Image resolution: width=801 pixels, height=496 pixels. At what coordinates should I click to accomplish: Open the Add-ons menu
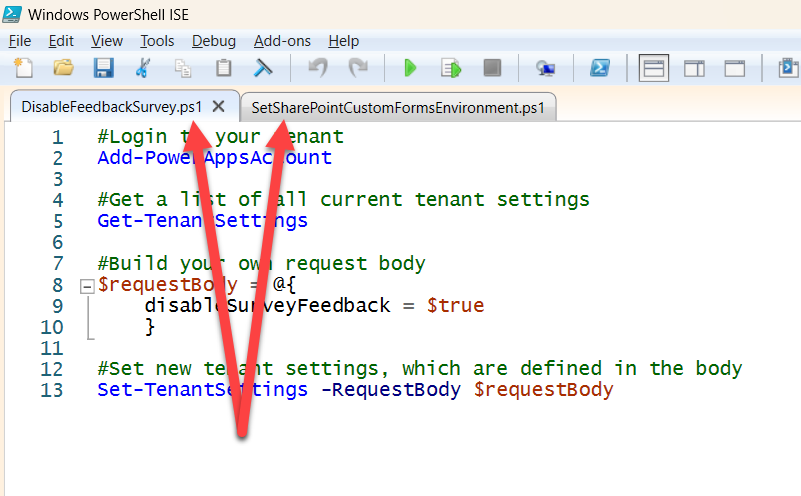(282, 41)
